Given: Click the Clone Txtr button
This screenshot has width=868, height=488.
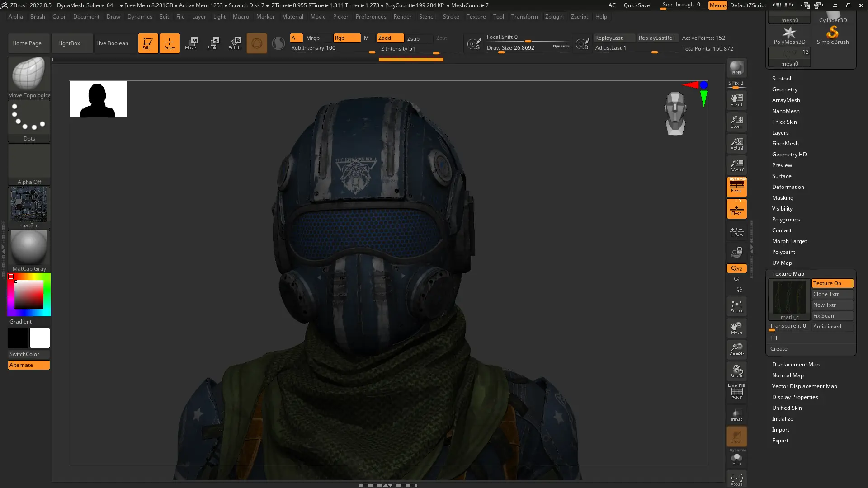Looking at the screenshot, I should (832, 294).
